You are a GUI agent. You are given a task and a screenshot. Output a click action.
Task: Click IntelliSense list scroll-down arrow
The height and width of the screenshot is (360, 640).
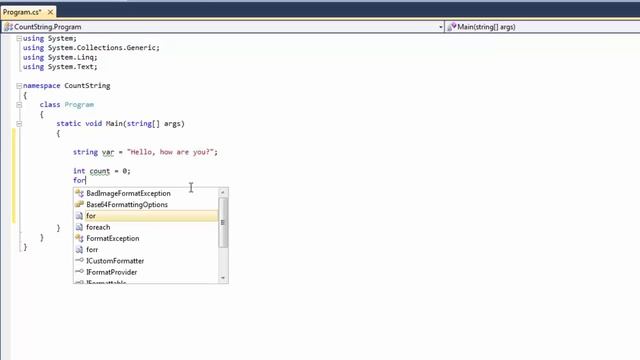223,278
